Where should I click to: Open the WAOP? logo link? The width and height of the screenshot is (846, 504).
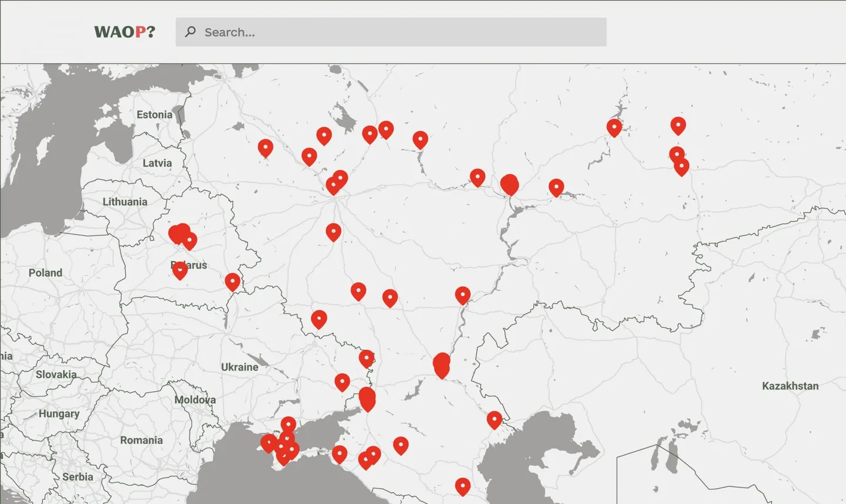pyautogui.click(x=125, y=32)
